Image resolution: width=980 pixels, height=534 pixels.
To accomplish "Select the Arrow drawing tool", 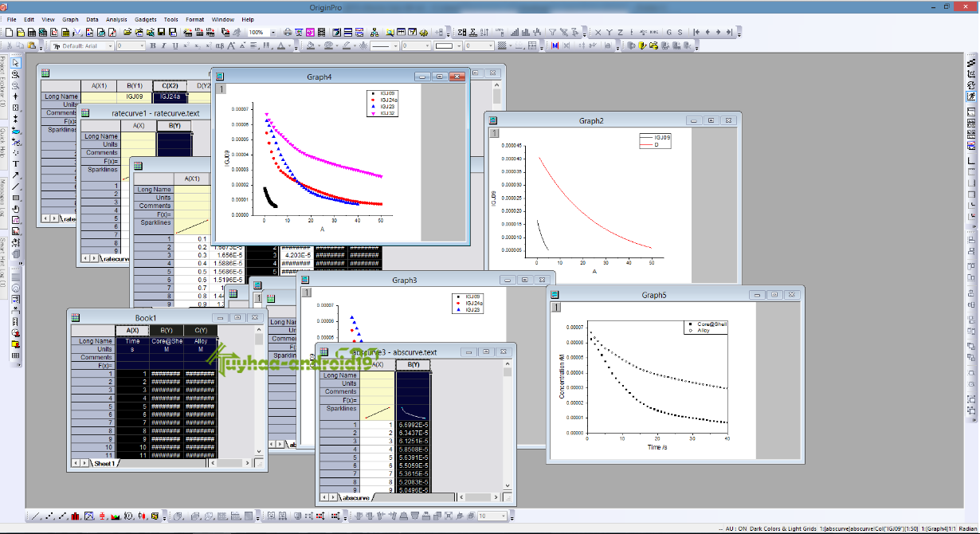I will tap(16, 175).
